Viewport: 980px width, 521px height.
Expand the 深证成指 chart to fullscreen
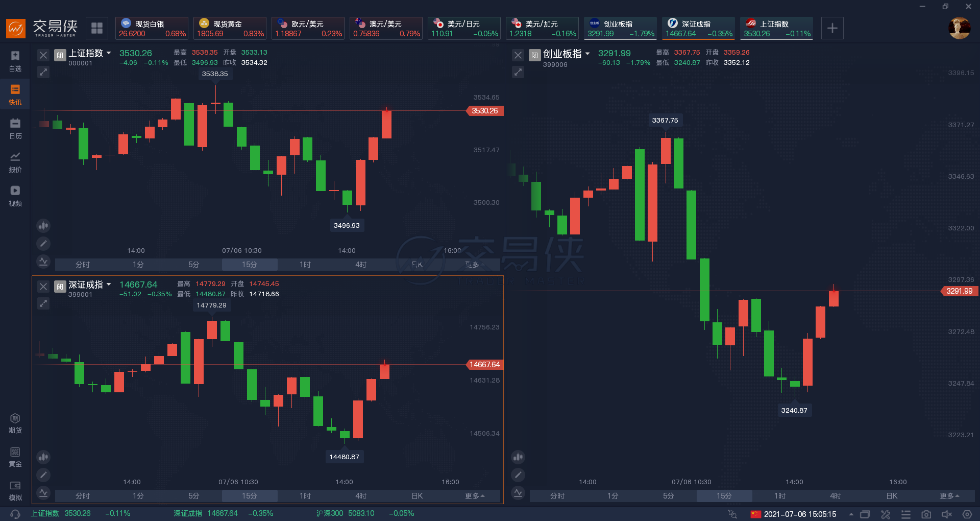click(43, 303)
